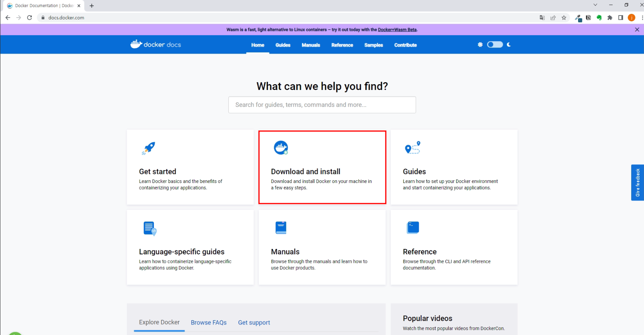
Task: Switch to the Get support tab
Action: click(254, 323)
